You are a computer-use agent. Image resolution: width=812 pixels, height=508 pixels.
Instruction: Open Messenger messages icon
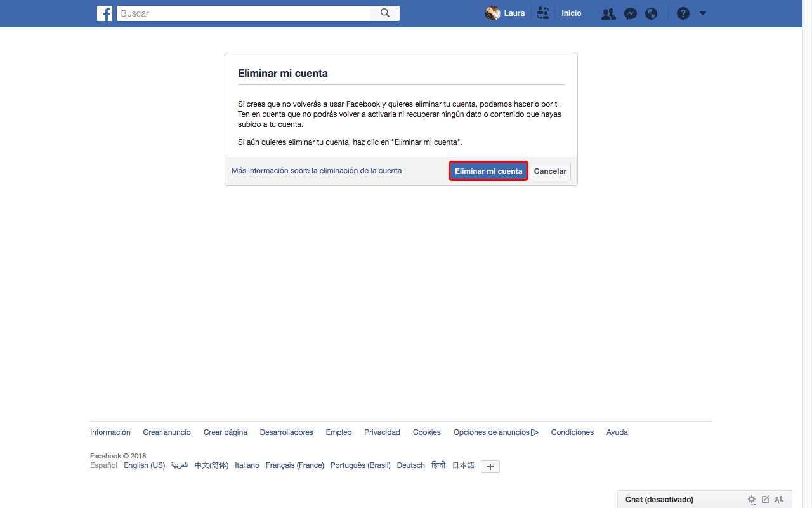point(630,13)
